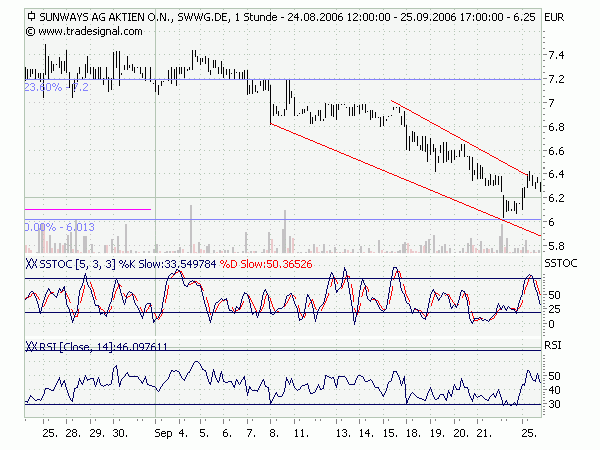The image size is (600, 450).
Task: Click the SSTOC axis title on right
Action: [x=561, y=263]
